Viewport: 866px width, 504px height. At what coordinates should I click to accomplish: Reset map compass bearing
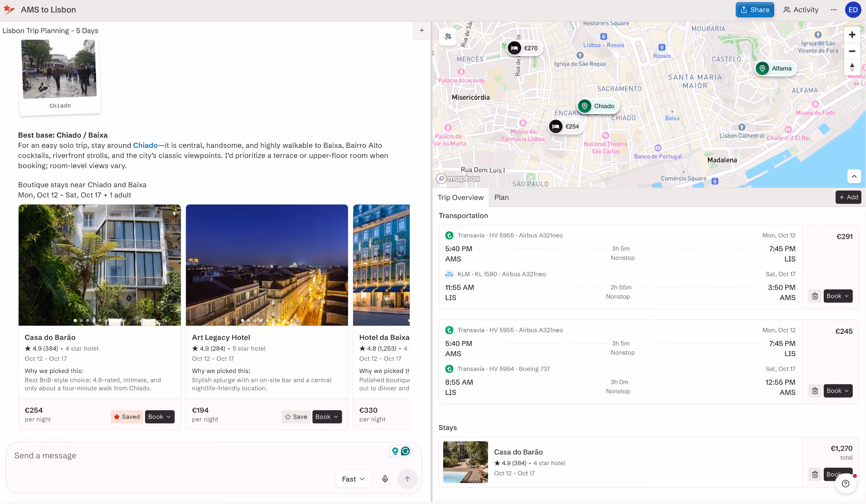pyautogui.click(x=852, y=67)
